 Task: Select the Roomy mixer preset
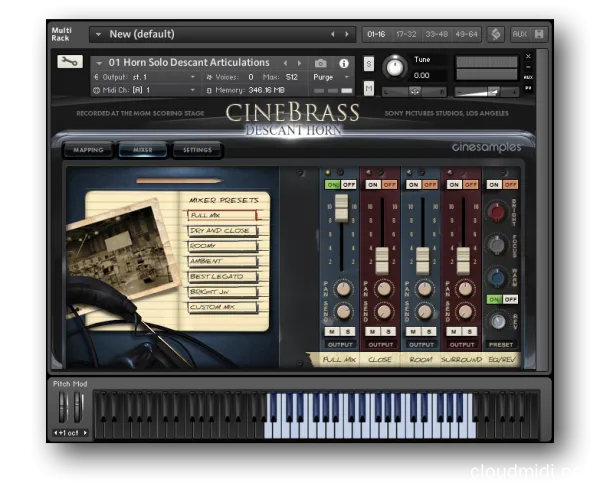click(x=222, y=246)
